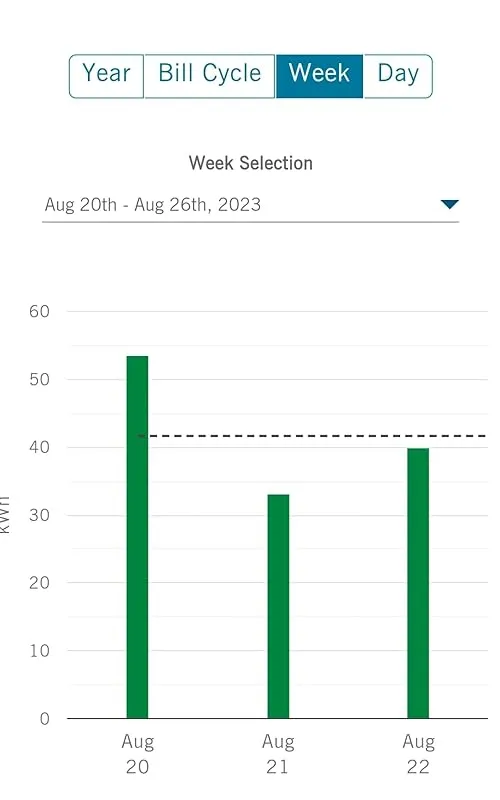This screenshot has width=500, height=800.
Task: Click the 50 kWh axis value
Action: point(39,380)
